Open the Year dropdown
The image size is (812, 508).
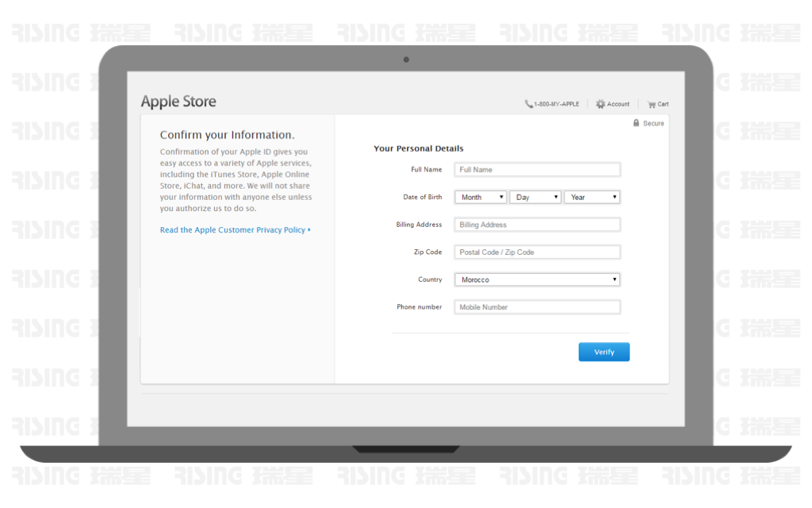point(592,197)
